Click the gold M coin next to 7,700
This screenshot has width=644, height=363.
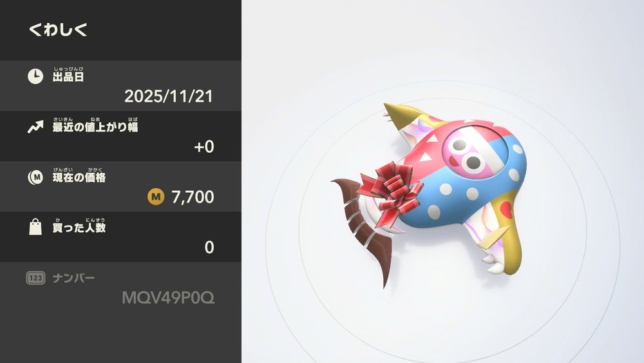coord(156,197)
